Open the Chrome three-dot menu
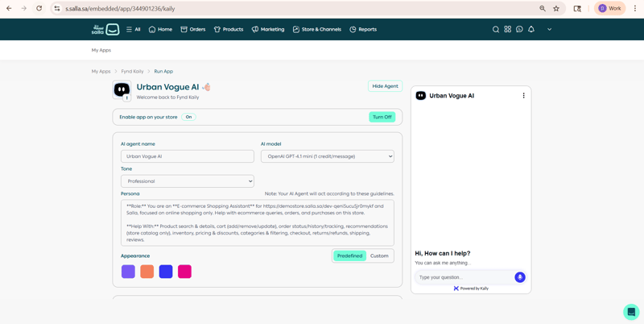This screenshot has height=324, width=644. tap(635, 8)
